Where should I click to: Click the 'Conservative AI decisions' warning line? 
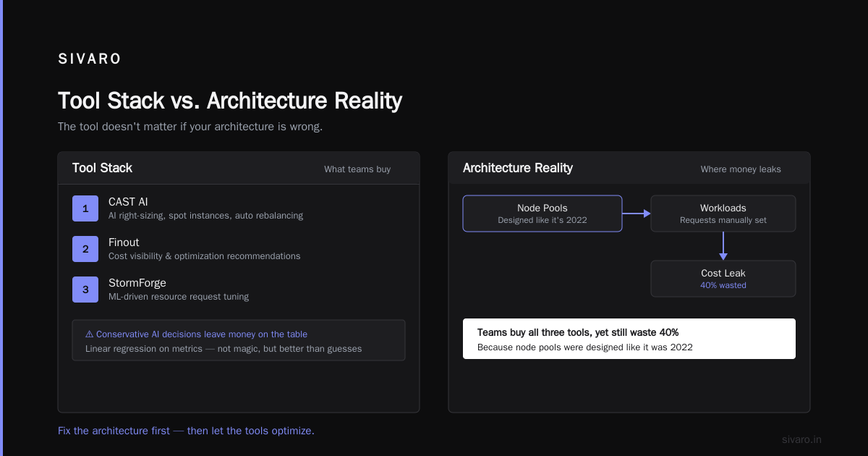pos(196,334)
